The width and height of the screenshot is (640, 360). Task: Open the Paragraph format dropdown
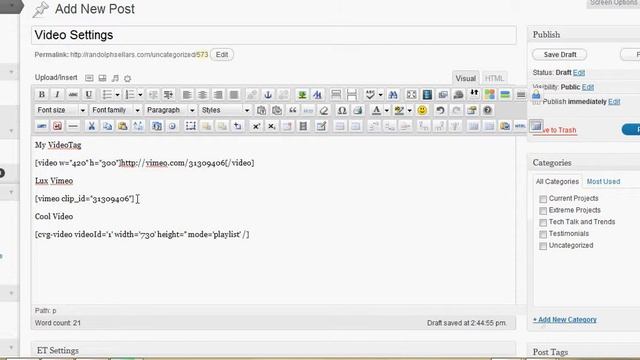[171, 110]
